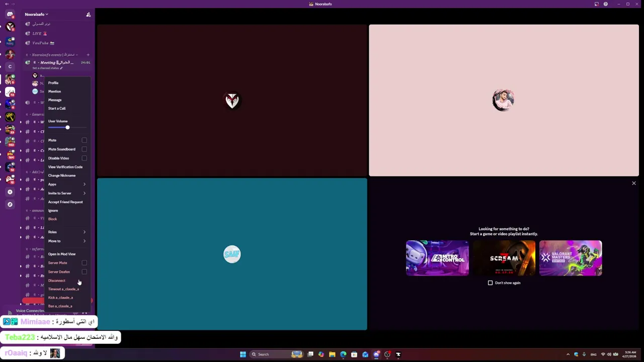The image size is (644, 362).
Task: Tick the Disable Video checkbox
Action: coord(84,158)
